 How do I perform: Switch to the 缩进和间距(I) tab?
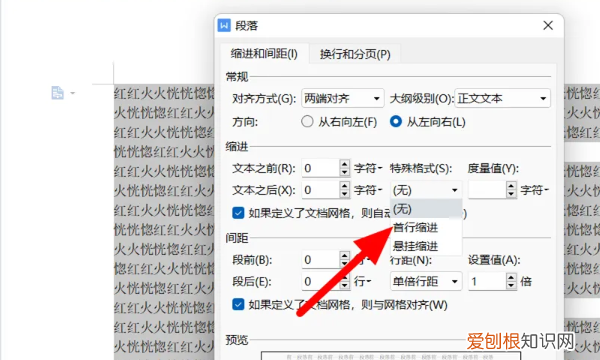pos(264,54)
